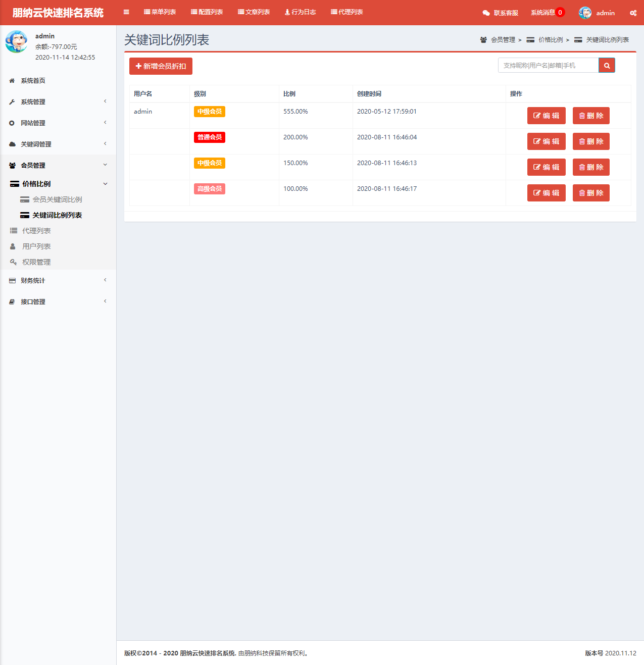Open 系统消息 in top bar
644x665 pixels.
[543, 13]
